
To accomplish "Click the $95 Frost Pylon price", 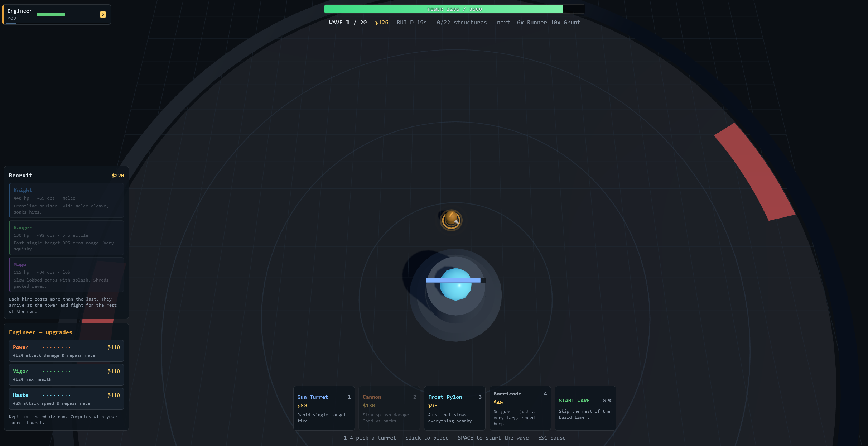I will [x=433, y=406].
